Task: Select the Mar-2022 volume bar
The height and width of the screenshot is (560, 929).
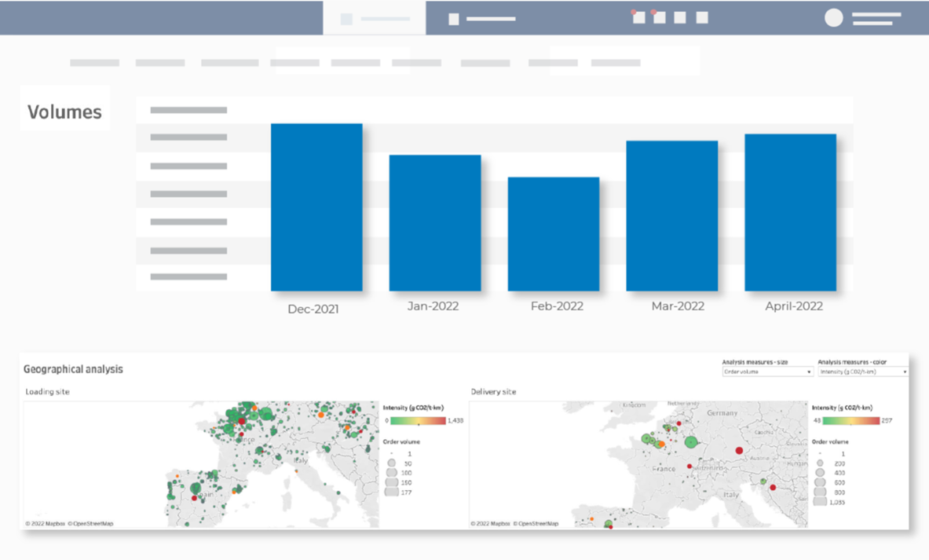Action: [672, 216]
